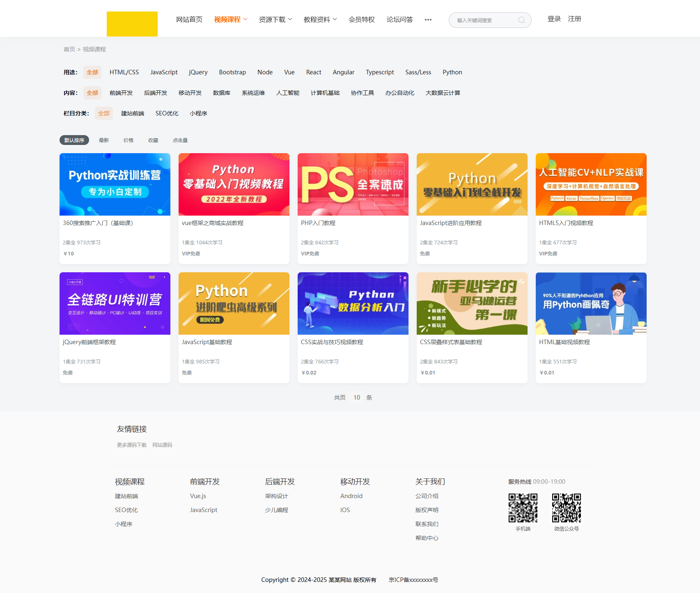Open the three-dots more menu

[x=428, y=20]
